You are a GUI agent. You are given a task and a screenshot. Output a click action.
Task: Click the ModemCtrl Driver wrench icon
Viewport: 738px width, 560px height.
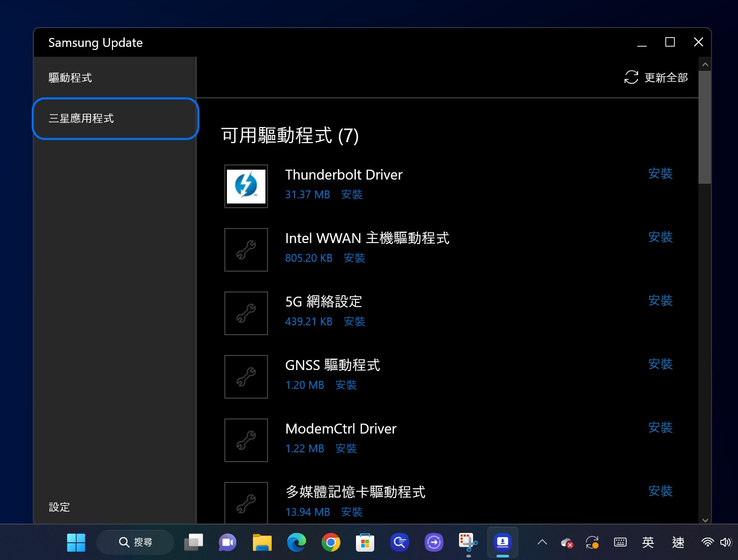click(x=246, y=440)
